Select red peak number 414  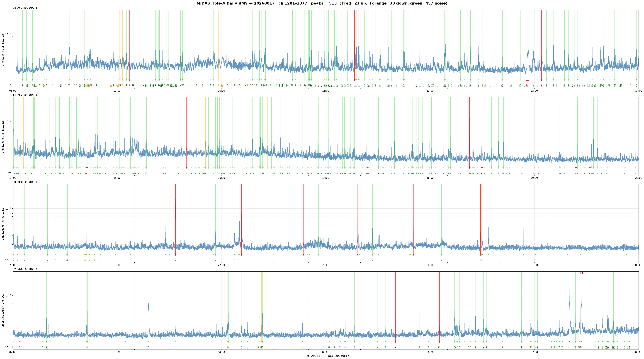pos(303,260)
